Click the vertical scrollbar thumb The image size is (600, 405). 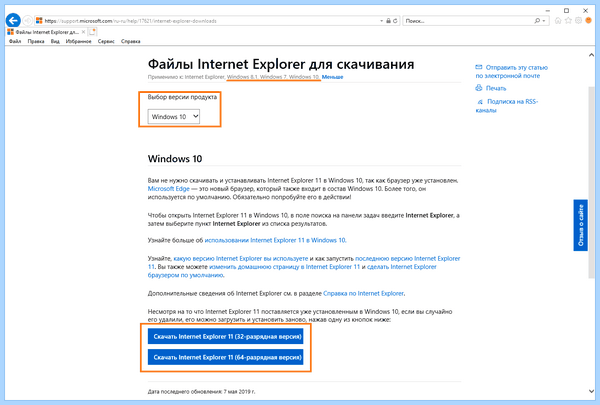tap(592, 182)
